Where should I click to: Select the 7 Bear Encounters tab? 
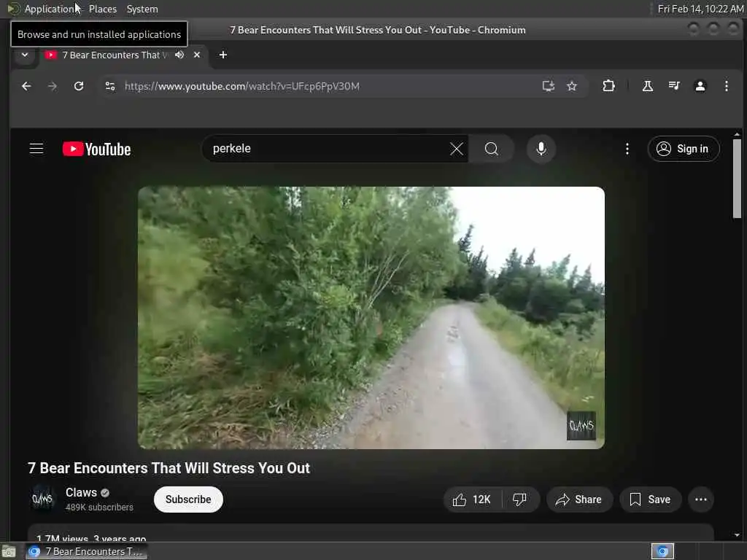[115, 55]
